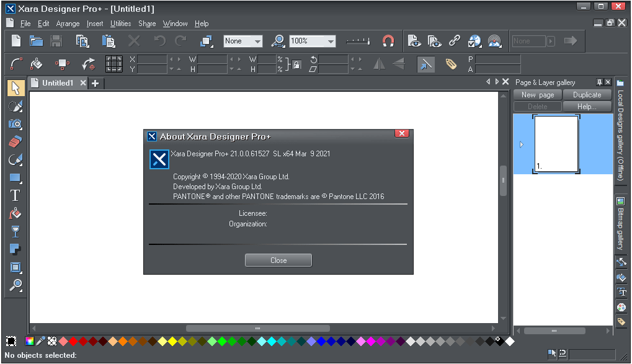Select the Transparency wine glass tool
Image resolution: width=632 pixels, height=364 pixels.
(16, 232)
